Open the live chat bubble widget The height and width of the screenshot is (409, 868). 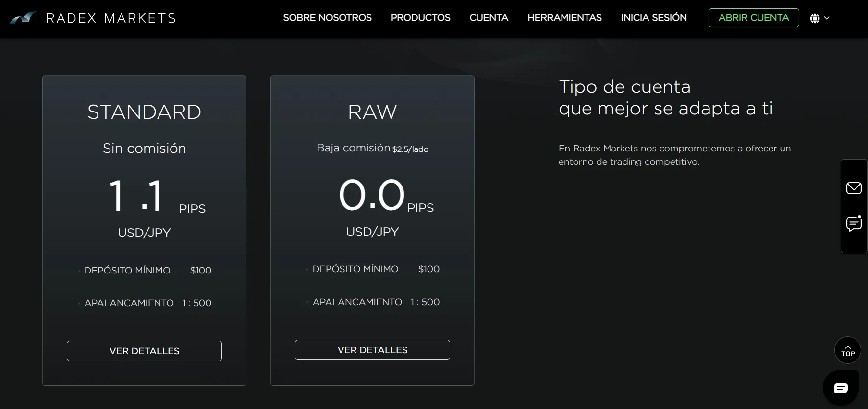click(841, 388)
